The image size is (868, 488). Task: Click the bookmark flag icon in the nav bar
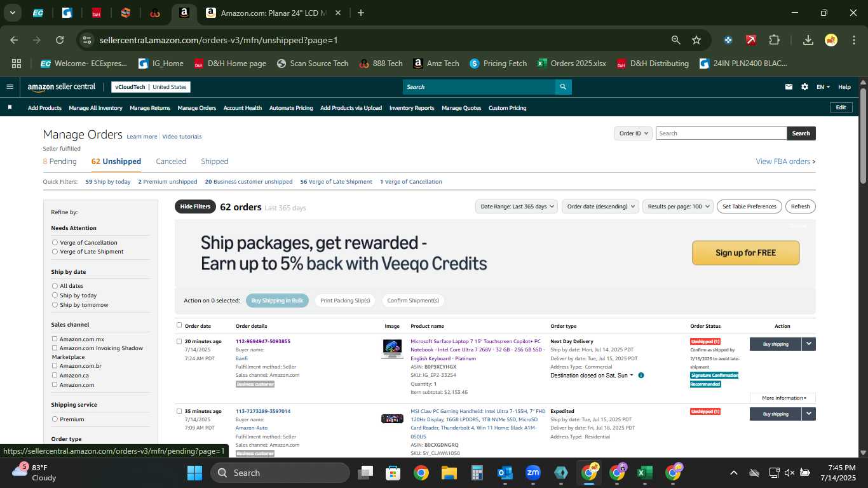[10, 107]
